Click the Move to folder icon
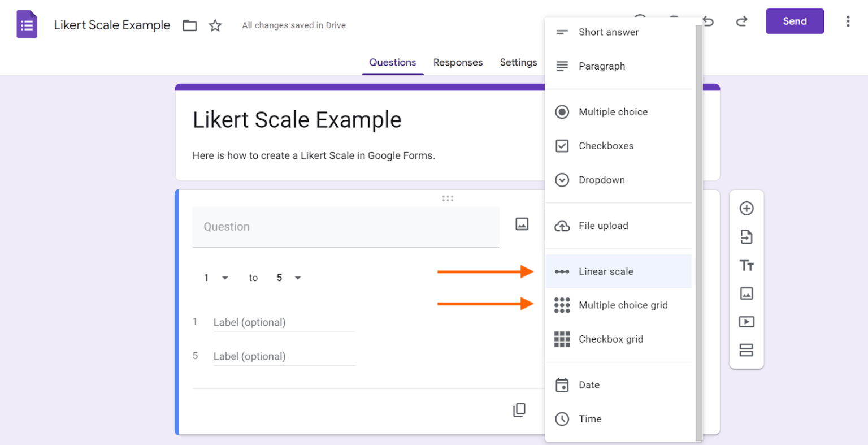 point(190,25)
